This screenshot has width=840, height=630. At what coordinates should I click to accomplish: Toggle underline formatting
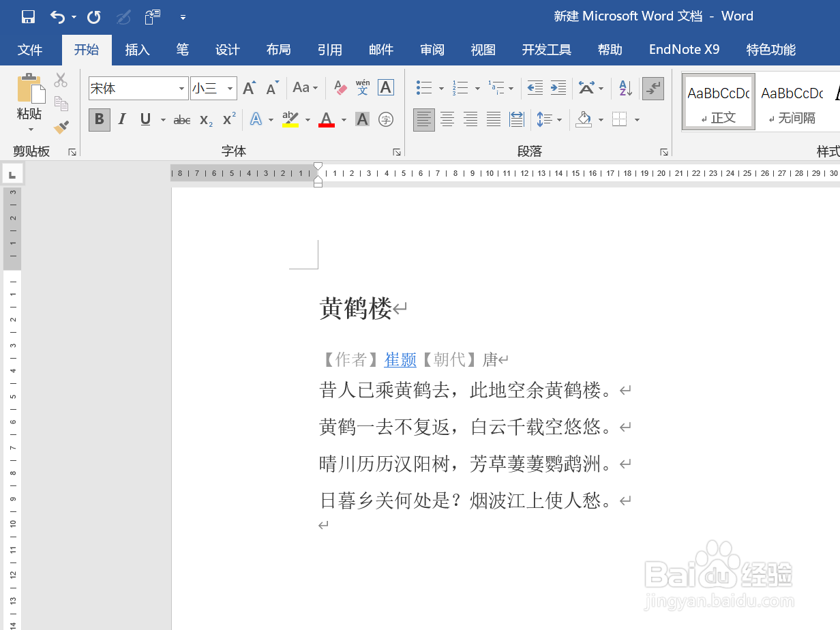[x=145, y=120]
